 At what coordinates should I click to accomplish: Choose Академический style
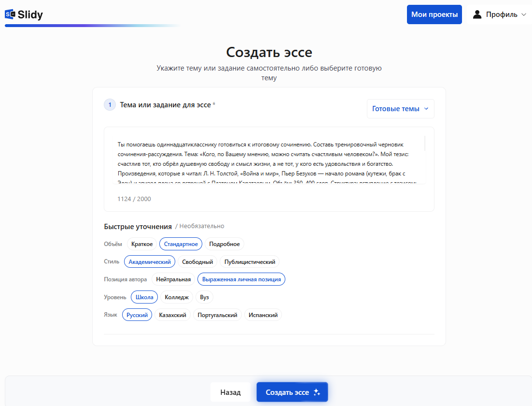point(150,261)
